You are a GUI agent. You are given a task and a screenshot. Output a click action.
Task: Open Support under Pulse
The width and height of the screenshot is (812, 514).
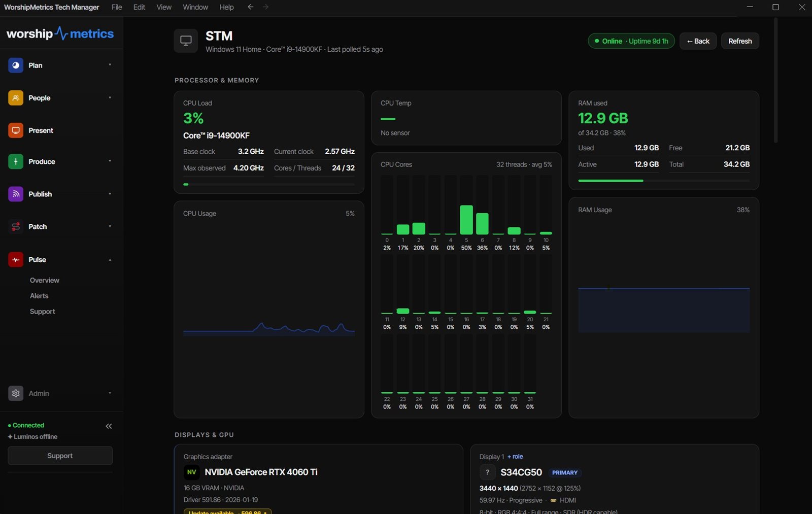(42, 312)
